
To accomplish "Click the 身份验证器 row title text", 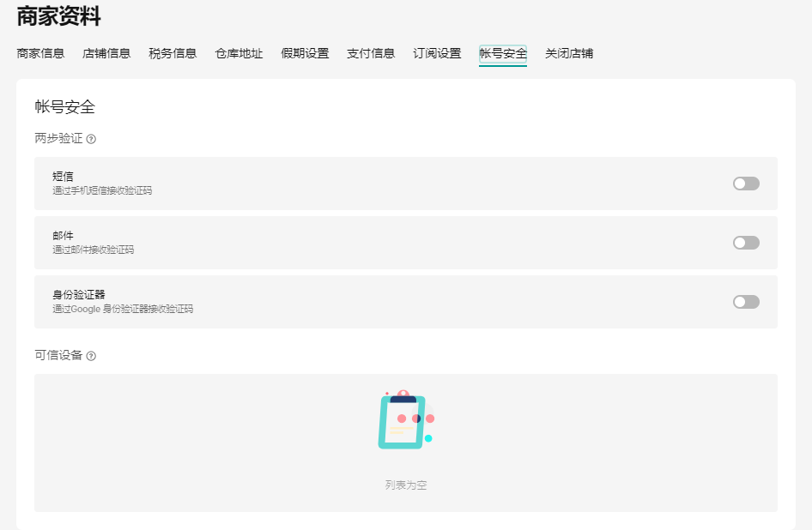I will pyautogui.click(x=78, y=294).
